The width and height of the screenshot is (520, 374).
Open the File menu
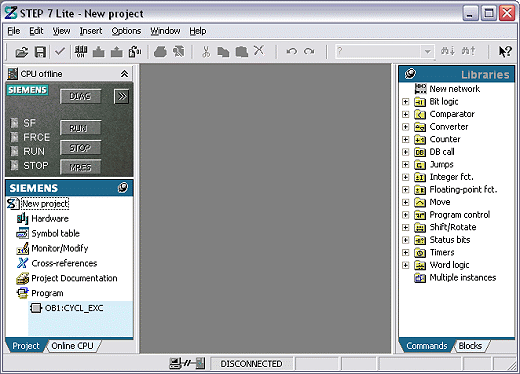pyautogui.click(x=14, y=31)
